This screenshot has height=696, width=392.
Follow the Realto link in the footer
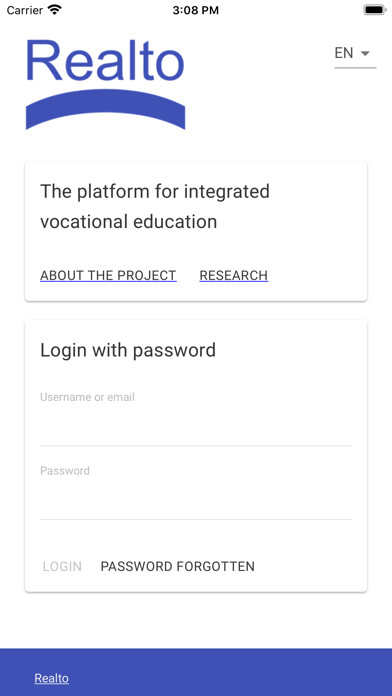[51, 678]
